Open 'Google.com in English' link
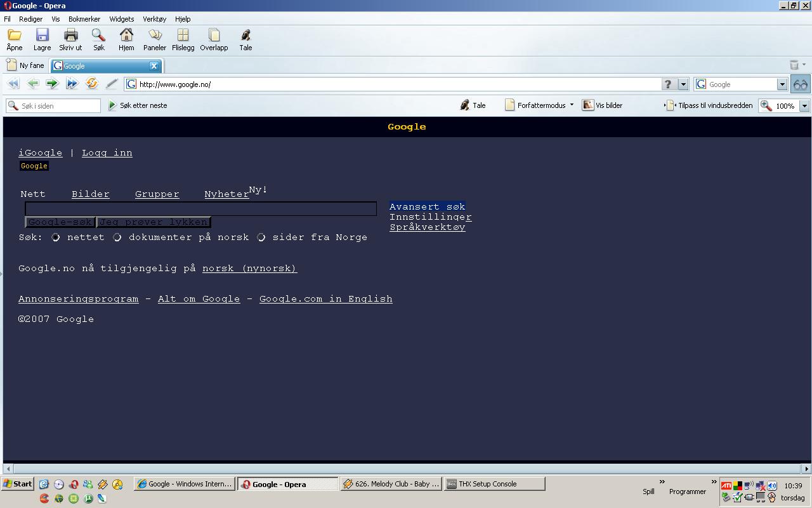This screenshot has height=508, width=812. point(326,299)
